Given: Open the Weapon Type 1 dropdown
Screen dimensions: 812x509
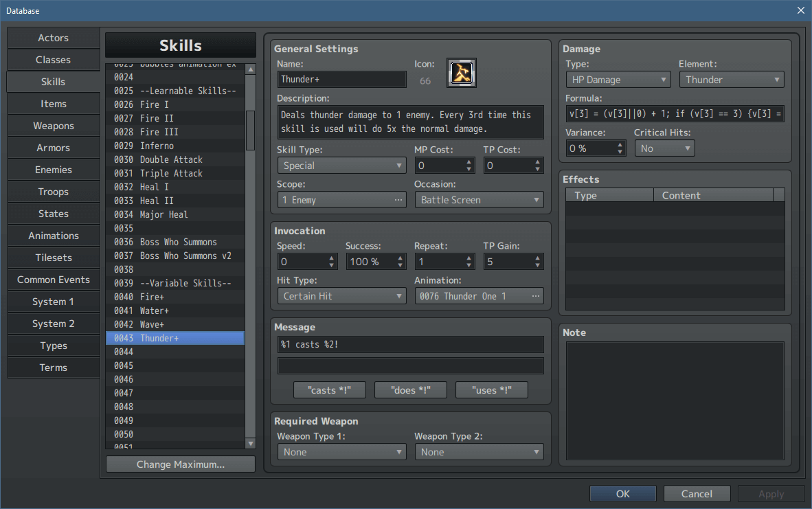Looking at the screenshot, I should click(341, 451).
